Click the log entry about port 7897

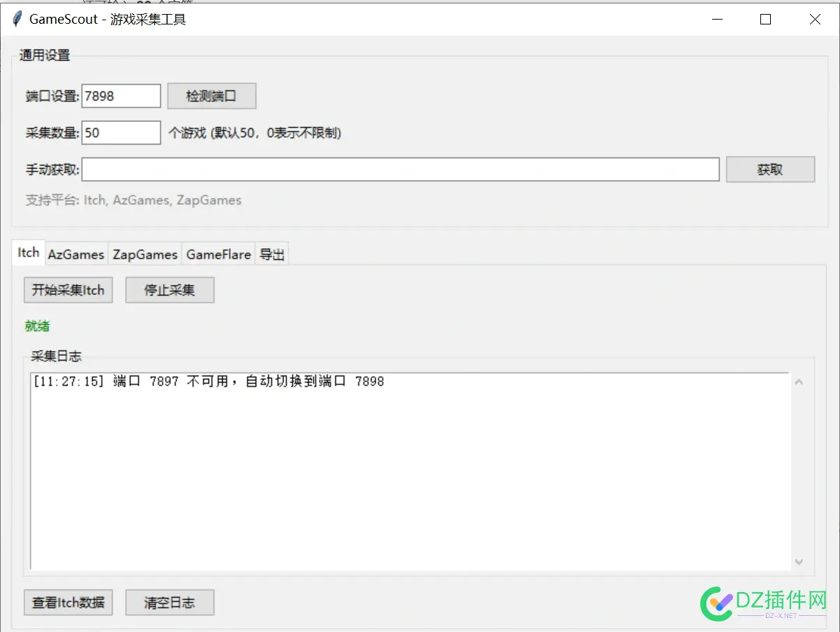[208, 382]
